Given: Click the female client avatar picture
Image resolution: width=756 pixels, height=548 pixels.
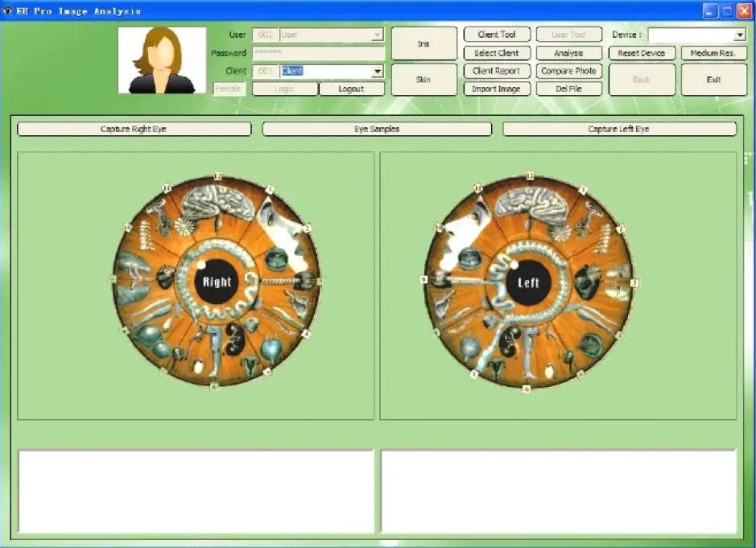Looking at the screenshot, I should point(162,60).
